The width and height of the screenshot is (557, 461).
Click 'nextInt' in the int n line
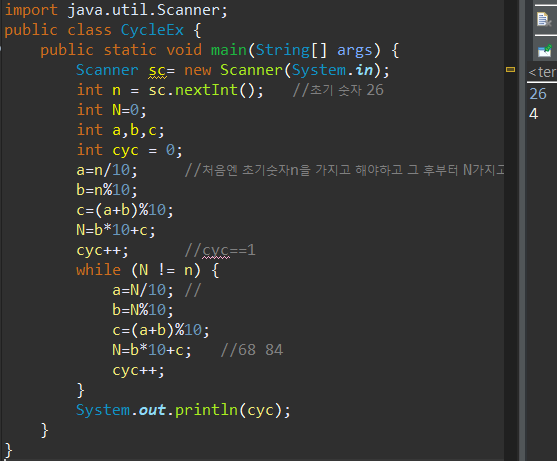click(x=206, y=90)
